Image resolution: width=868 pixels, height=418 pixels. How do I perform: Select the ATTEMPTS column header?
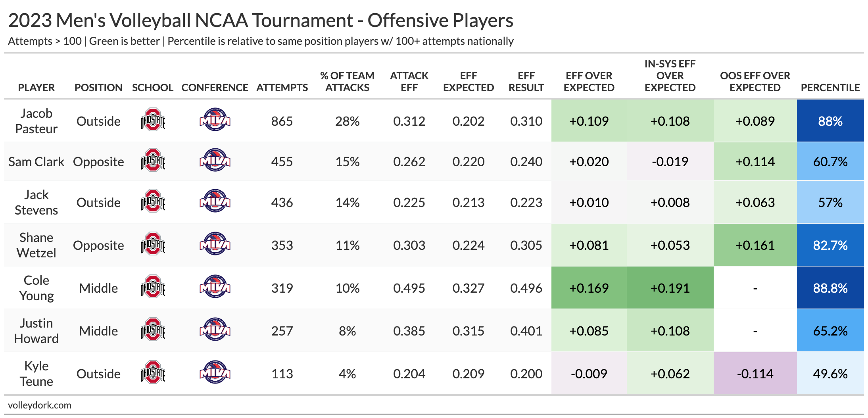pos(282,88)
